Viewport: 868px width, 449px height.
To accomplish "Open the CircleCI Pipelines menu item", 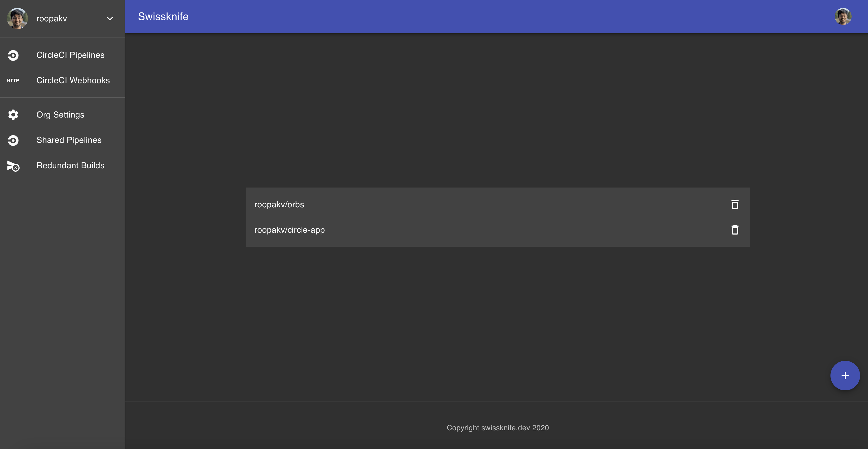I will click(70, 55).
